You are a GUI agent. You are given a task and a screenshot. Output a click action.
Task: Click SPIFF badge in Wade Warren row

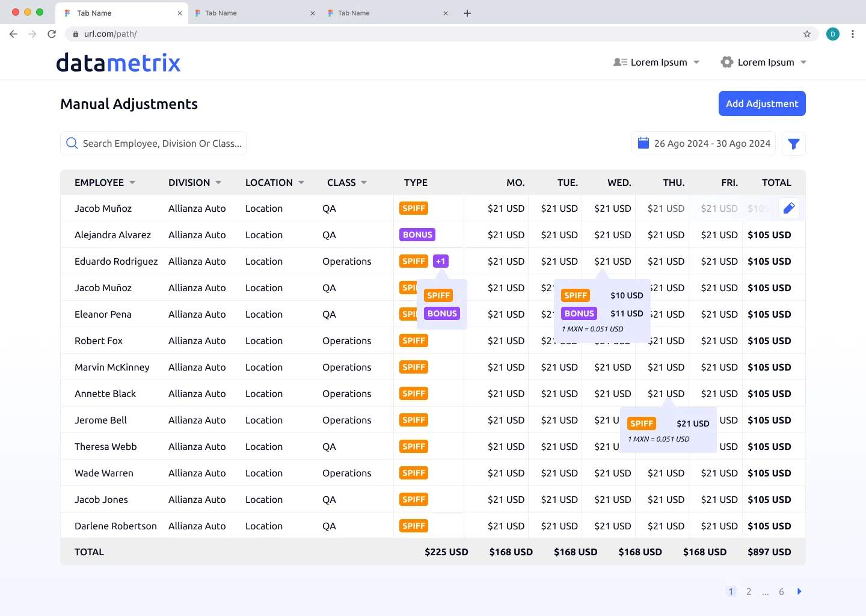[x=414, y=473]
